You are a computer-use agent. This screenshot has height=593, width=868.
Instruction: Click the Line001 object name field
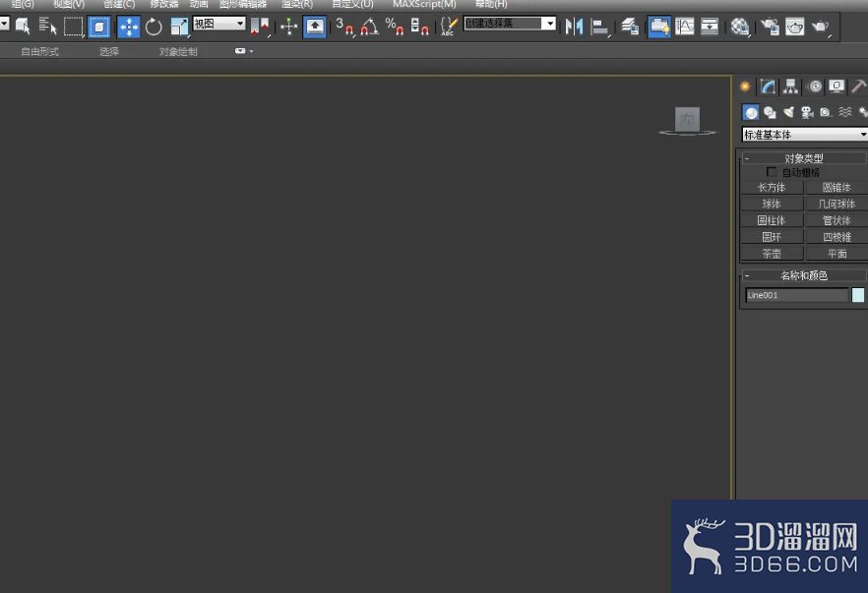797,295
